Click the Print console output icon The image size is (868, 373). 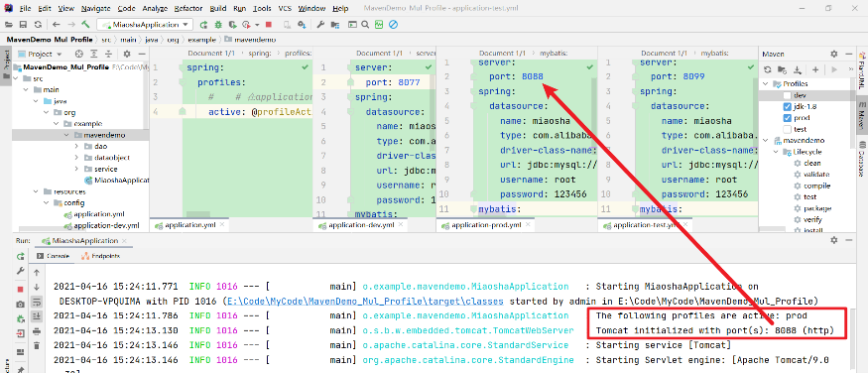tap(37, 331)
